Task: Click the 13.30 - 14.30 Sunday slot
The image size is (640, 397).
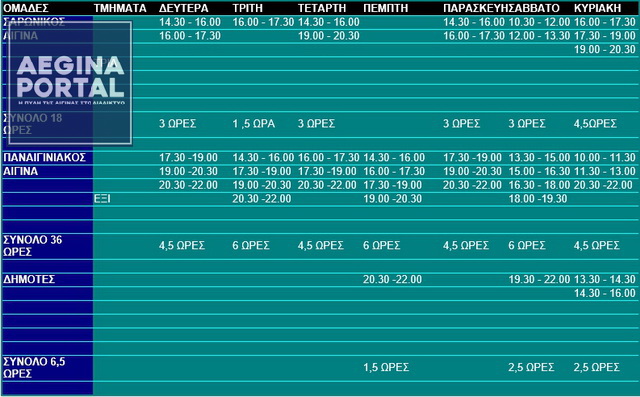Action: (x=604, y=279)
